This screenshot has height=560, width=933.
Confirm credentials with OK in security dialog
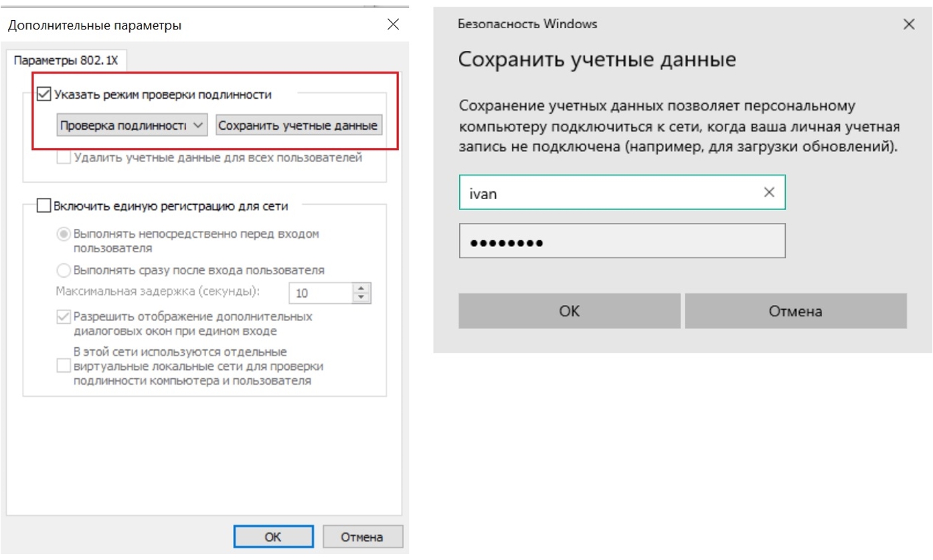coord(569,311)
